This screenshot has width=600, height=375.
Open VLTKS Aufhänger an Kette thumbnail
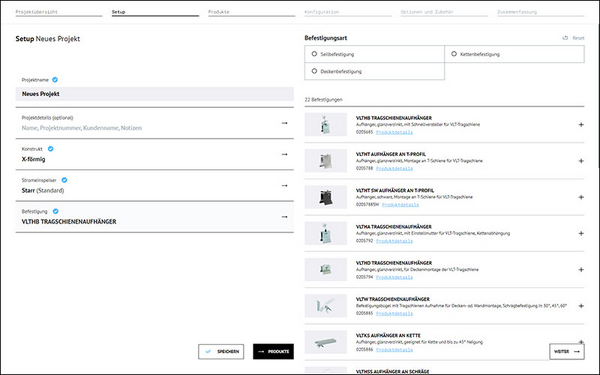pos(326,342)
